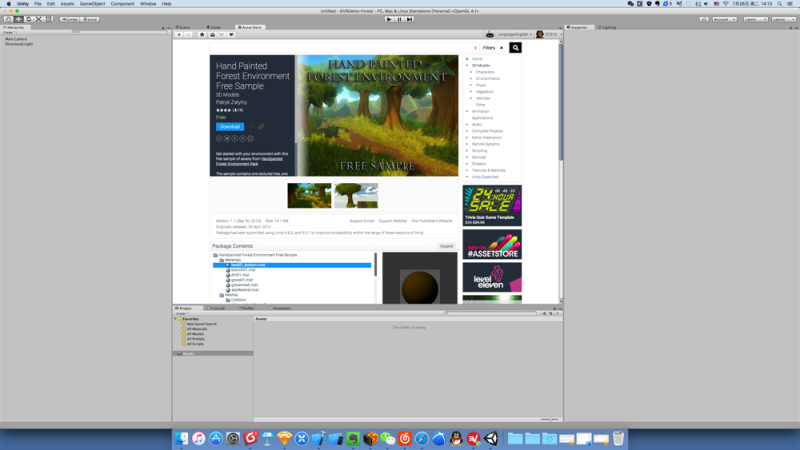This screenshot has height=450, width=800.
Task: Select the Hand tool in toolbar
Action: tap(8, 19)
